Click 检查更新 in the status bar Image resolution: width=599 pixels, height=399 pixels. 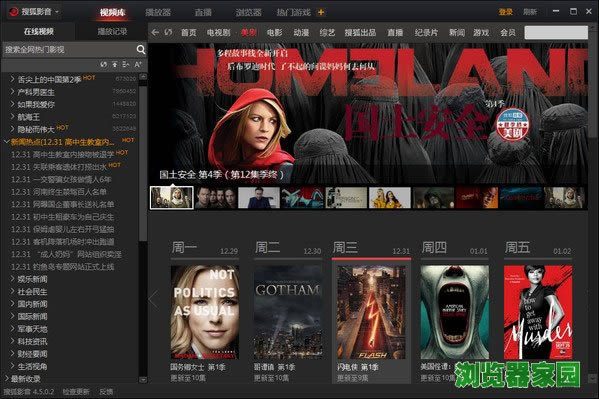[76, 392]
